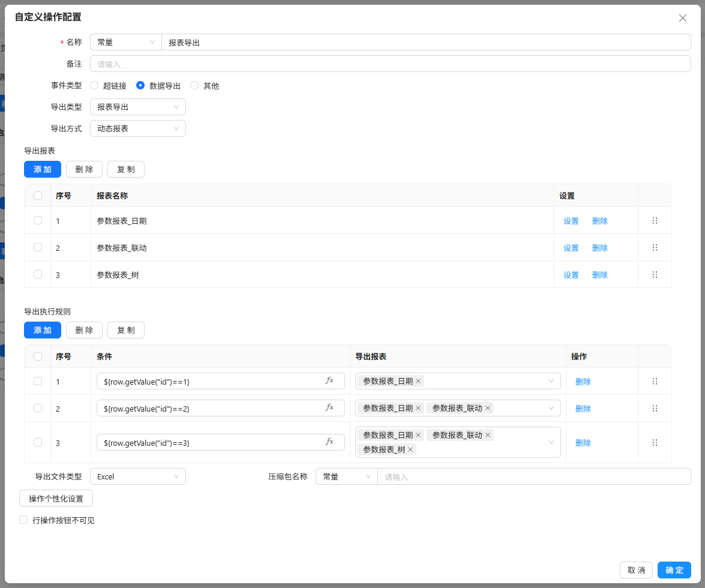The height and width of the screenshot is (588, 705).
Task: Click 添加 under 导出执行规则
Action: click(42, 331)
